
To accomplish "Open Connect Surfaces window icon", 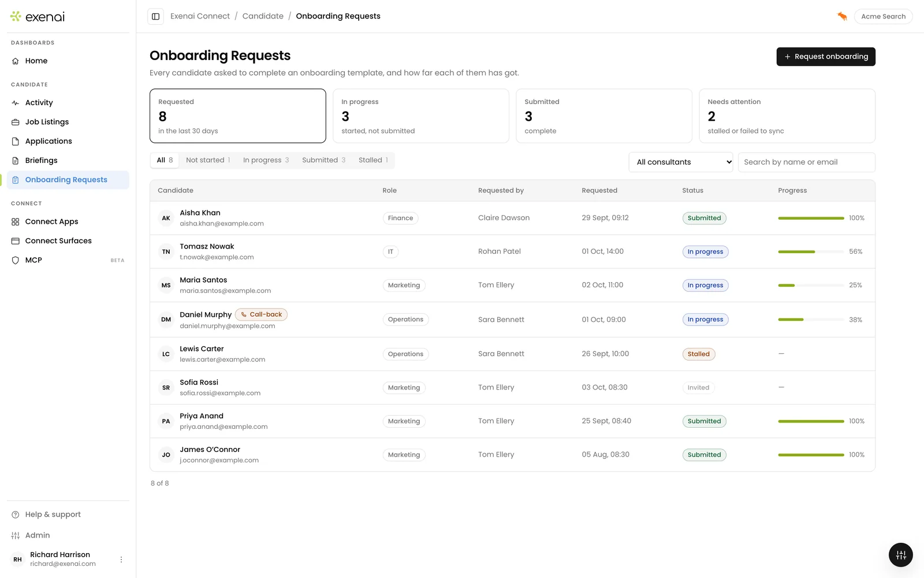I will coord(16,241).
